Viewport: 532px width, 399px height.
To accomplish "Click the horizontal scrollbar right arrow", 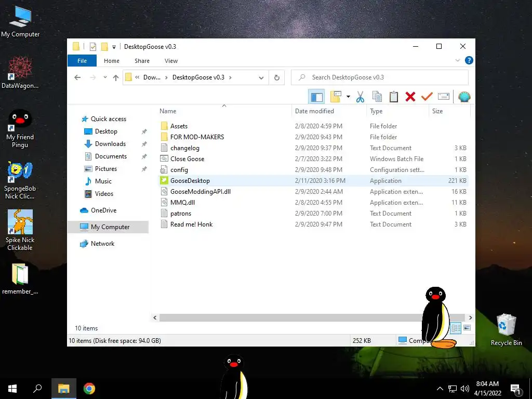I will 470,317.
